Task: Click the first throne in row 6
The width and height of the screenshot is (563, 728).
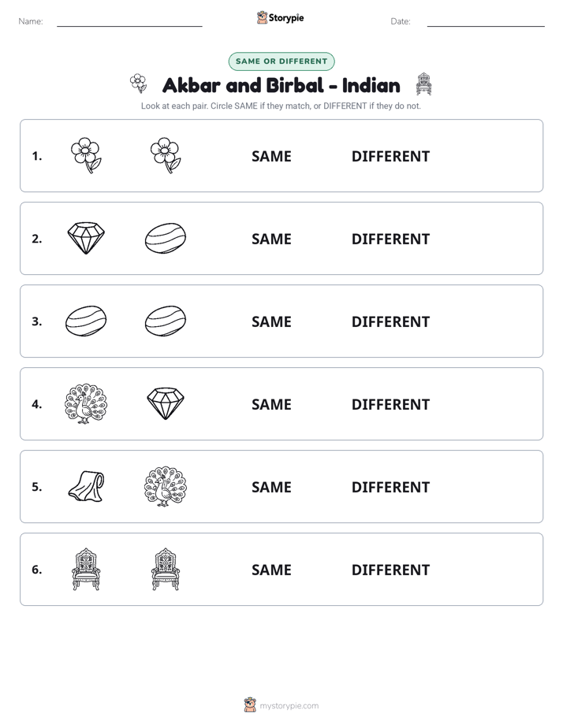Action: click(86, 569)
